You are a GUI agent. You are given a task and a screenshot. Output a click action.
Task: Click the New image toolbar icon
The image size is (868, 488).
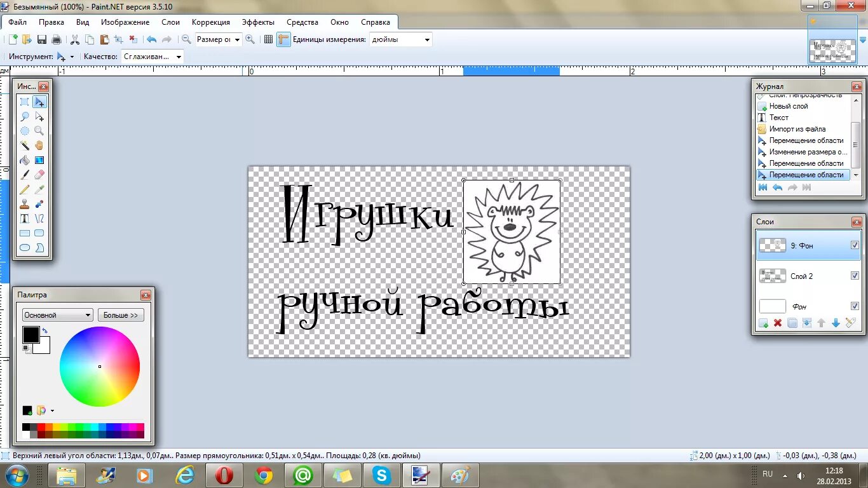(x=13, y=39)
